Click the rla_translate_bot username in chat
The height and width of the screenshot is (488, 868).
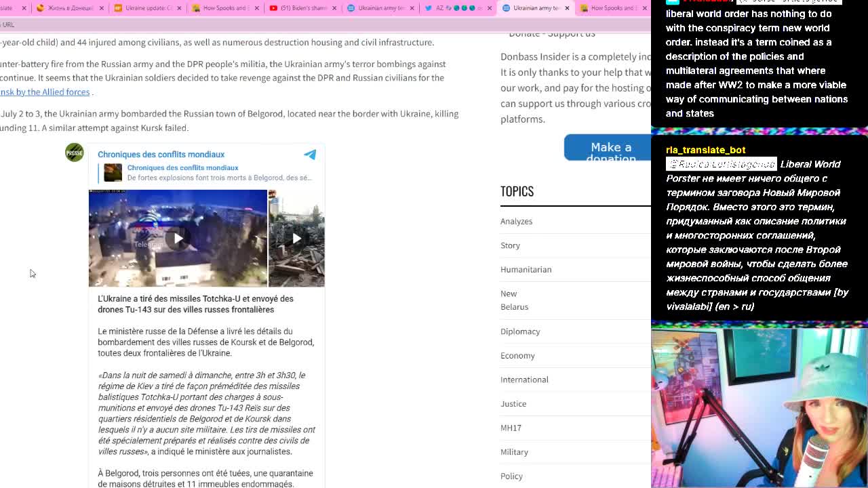pyautogui.click(x=705, y=150)
